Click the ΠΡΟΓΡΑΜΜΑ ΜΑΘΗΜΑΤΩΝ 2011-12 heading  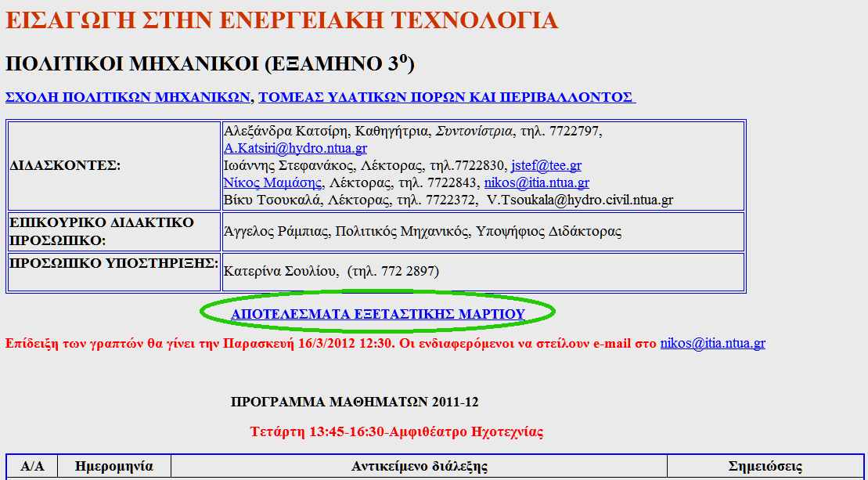coord(355,402)
